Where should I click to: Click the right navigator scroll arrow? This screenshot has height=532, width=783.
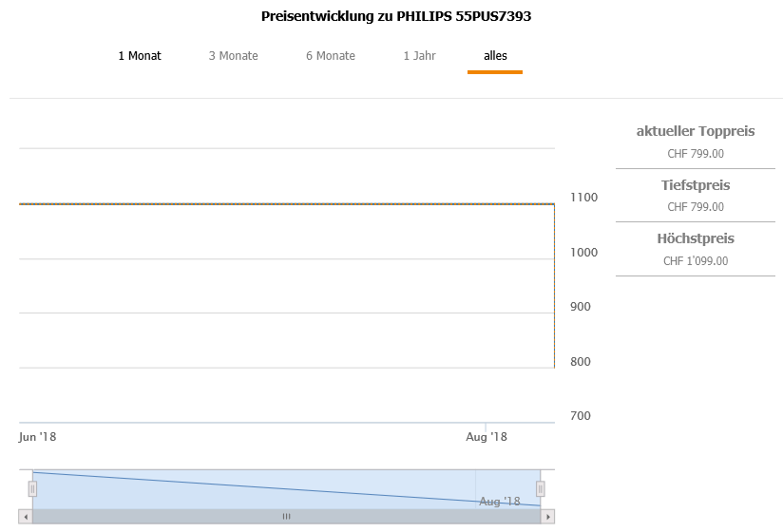coord(547,517)
